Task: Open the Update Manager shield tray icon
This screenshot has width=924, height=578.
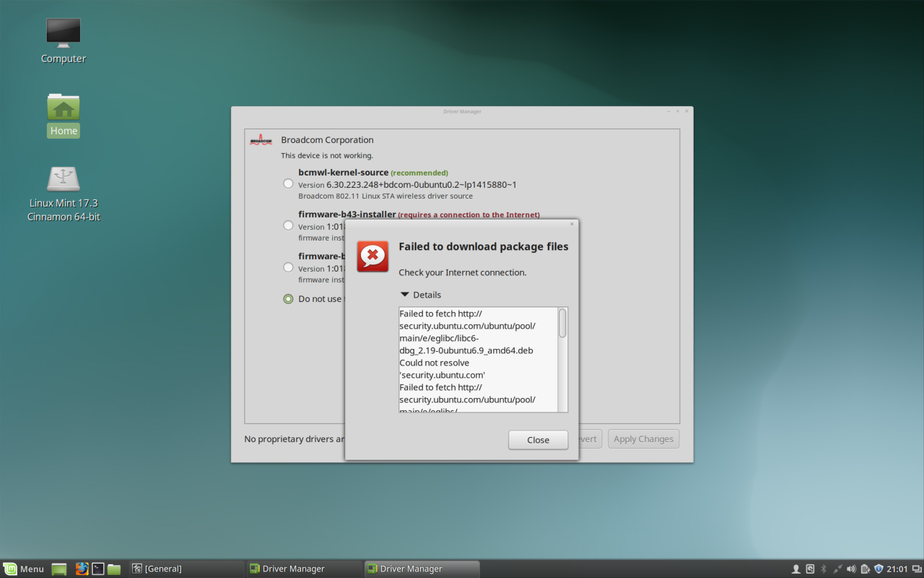Action: click(879, 569)
